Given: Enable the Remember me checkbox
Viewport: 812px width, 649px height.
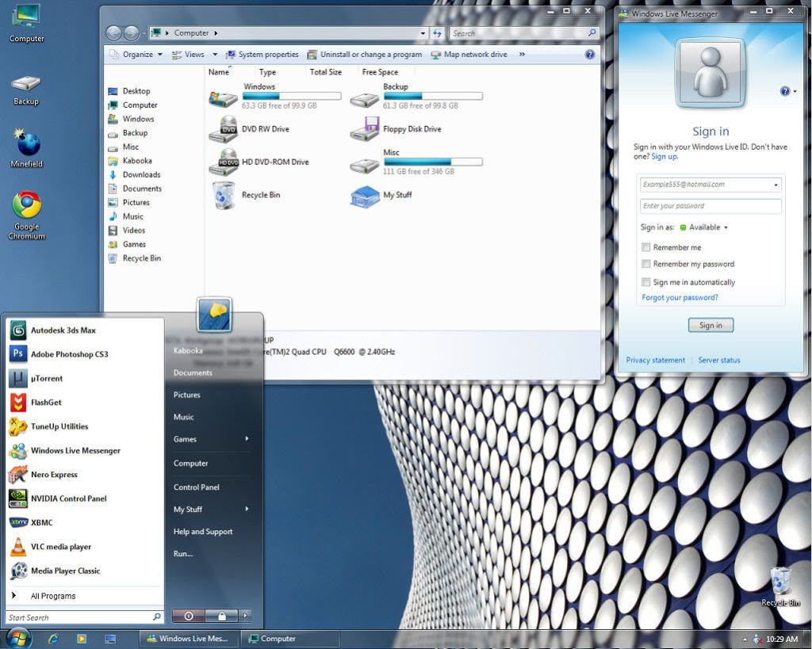Looking at the screenshot, I should (645, 247).
